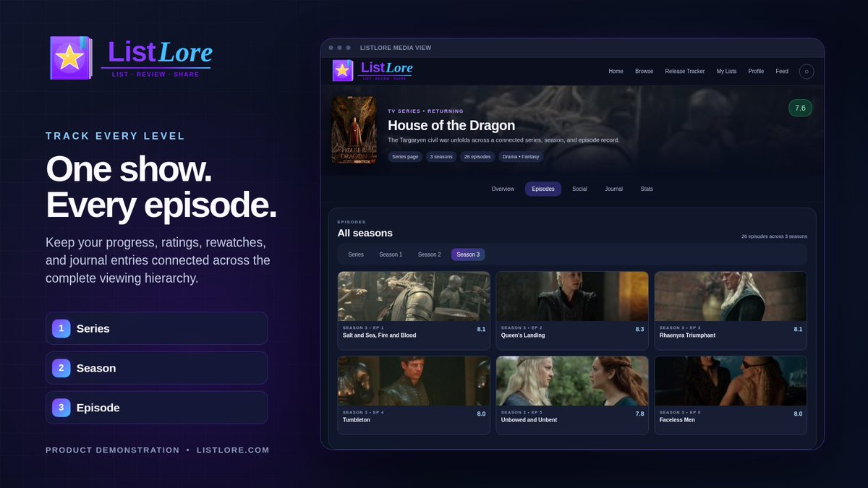
Task: Click the Tumbleton episode title
Action: [x=357, y=420]
